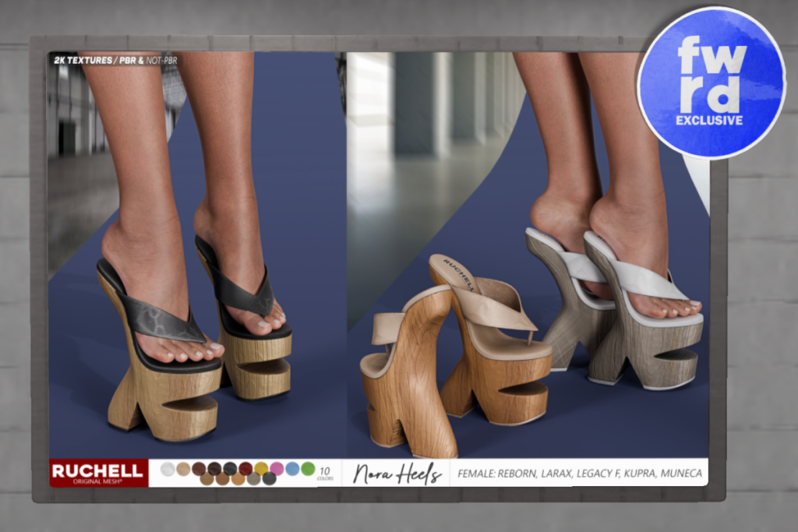Click the standalone tan wooden heels pair

[455, 355]
